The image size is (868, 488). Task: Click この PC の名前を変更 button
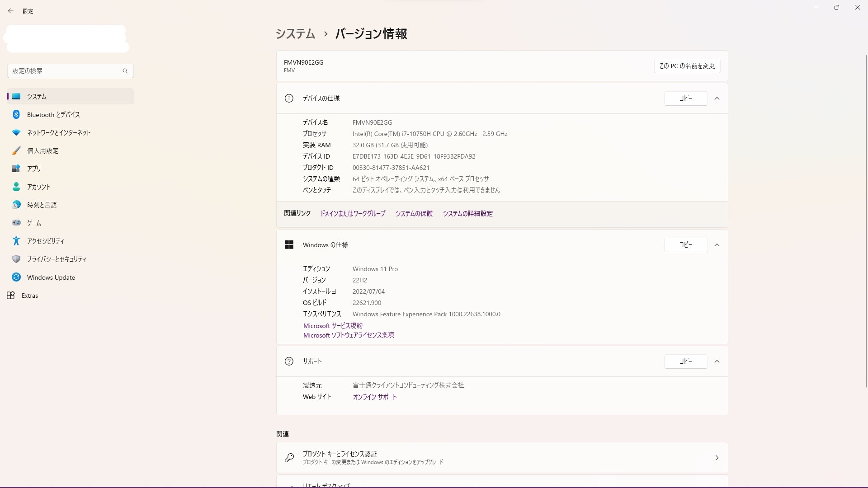687,66
